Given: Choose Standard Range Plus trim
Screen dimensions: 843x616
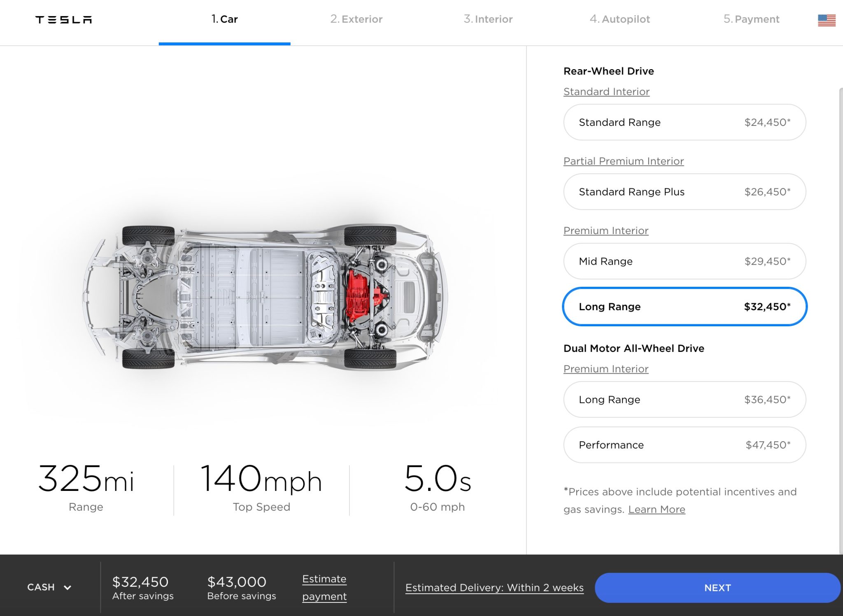Looking at the screenshot, I should pyautogui.click(x=684, y=192).
